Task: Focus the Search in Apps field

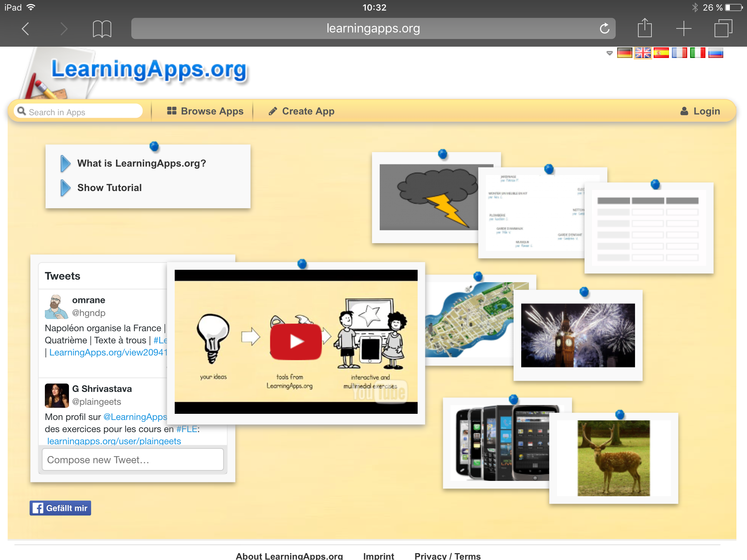Action: pos(78,111)
